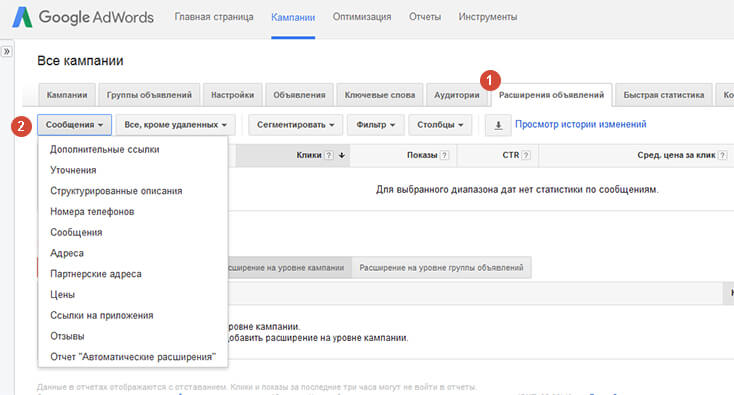The image size is (734, 395).
Task: Expand the left sidebar chevron
Action: [7, 51]
